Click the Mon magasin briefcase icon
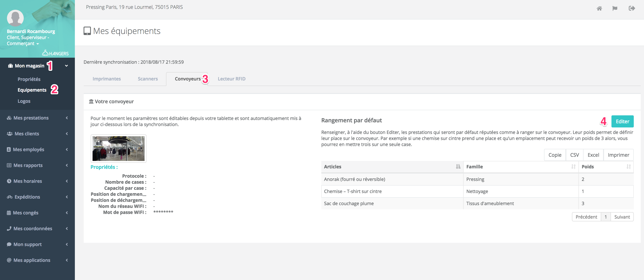The height and width of the screenshot is (280, 644). 10,66
